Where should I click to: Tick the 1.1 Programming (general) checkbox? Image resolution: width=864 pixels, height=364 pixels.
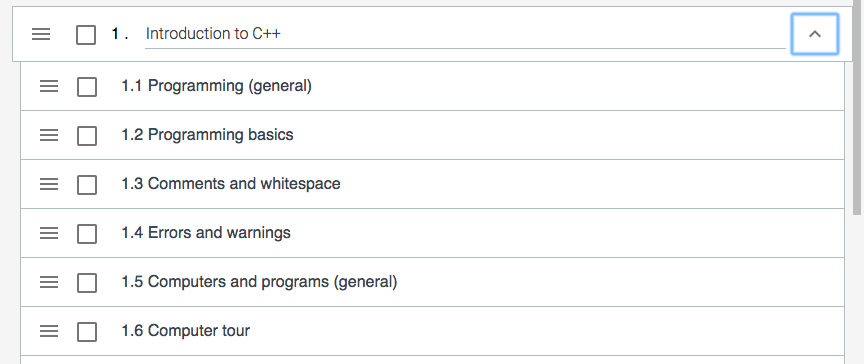tap(87, 86)
